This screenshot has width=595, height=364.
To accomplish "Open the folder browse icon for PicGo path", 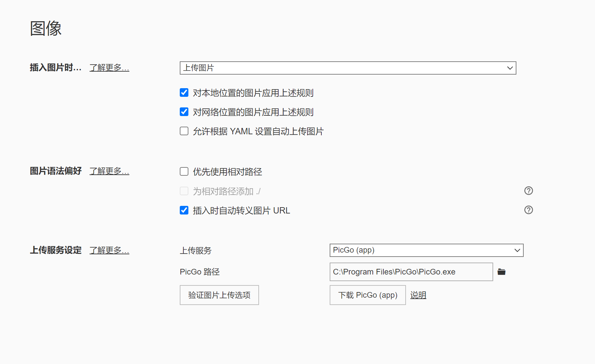I will (501, 272).
